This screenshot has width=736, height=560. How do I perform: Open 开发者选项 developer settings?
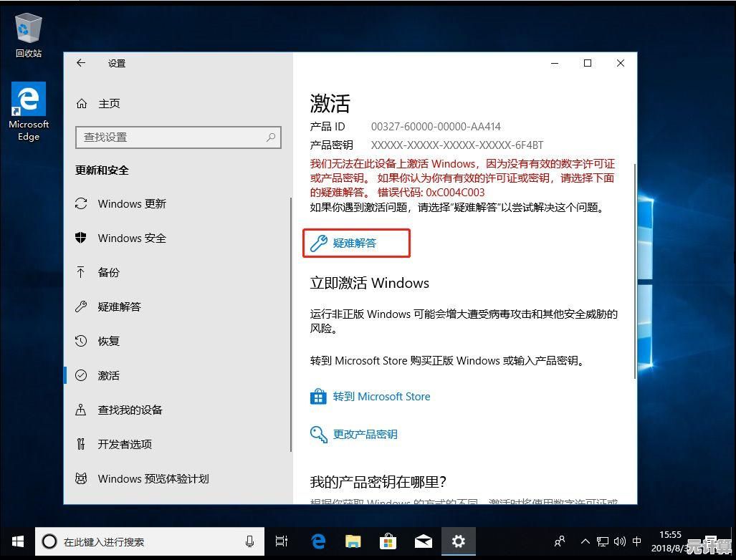(124, 445)
